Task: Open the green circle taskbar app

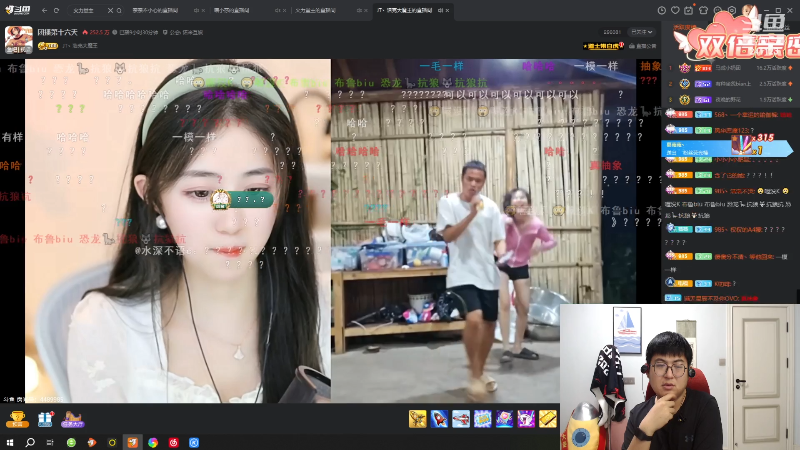Action: pos(71,442)
